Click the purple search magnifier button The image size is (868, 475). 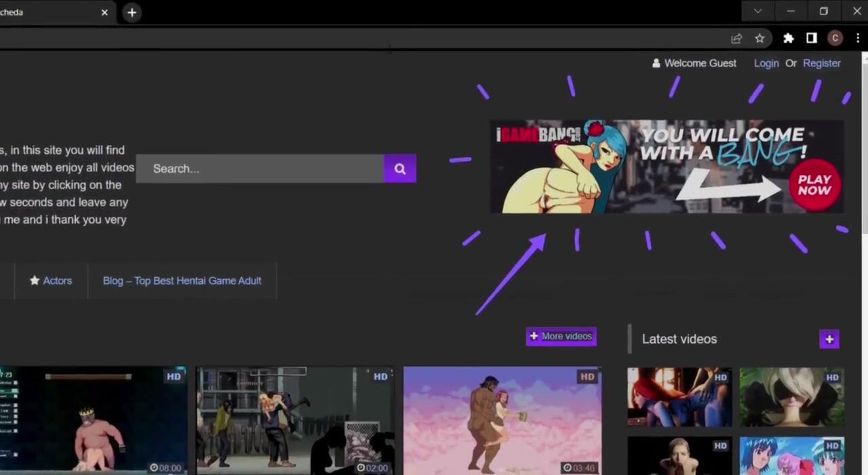(x=399, y=169)
